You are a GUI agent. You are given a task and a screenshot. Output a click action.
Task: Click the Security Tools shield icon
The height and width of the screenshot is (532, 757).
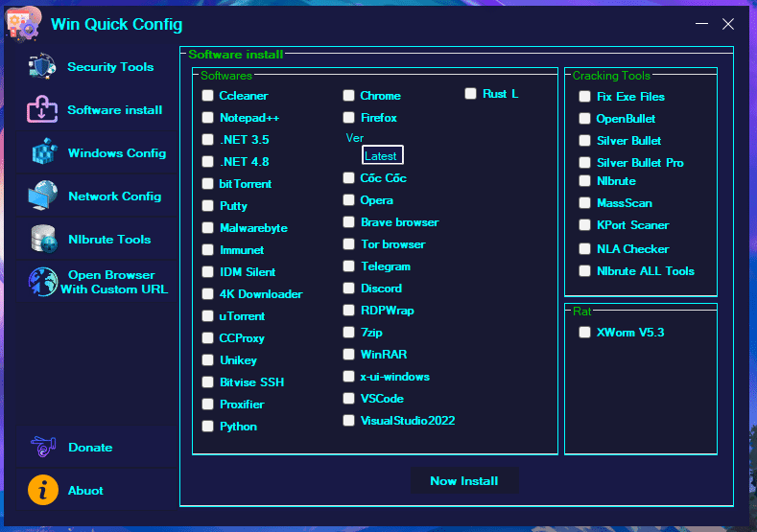click(42, 66)
